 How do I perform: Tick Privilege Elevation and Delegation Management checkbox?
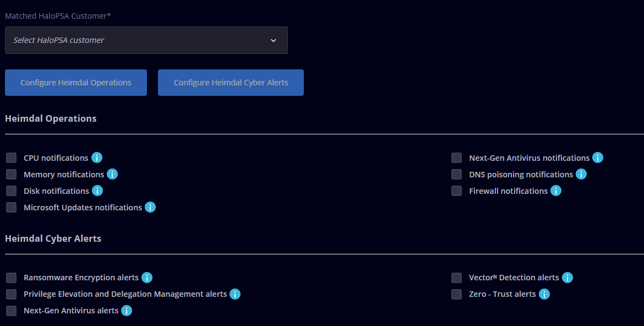pos(12,295)
